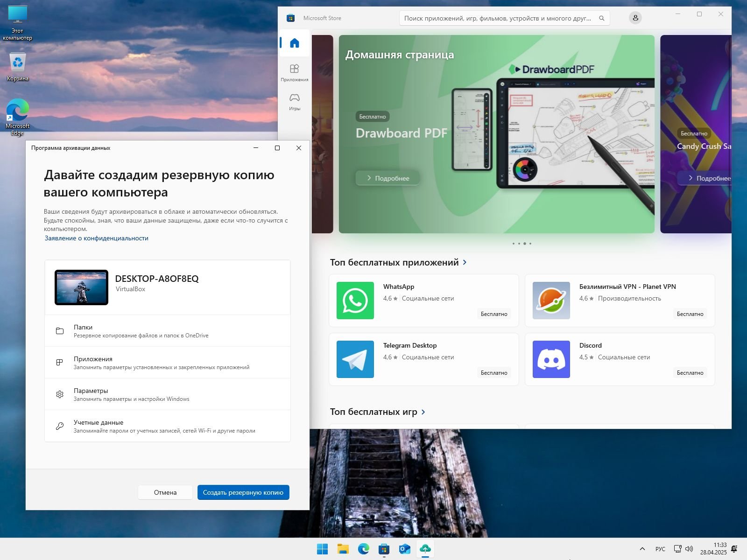The image size is (747, 560).
Task: Expand Топ бесплатных игр chevron
Action: tap(423, 412)
